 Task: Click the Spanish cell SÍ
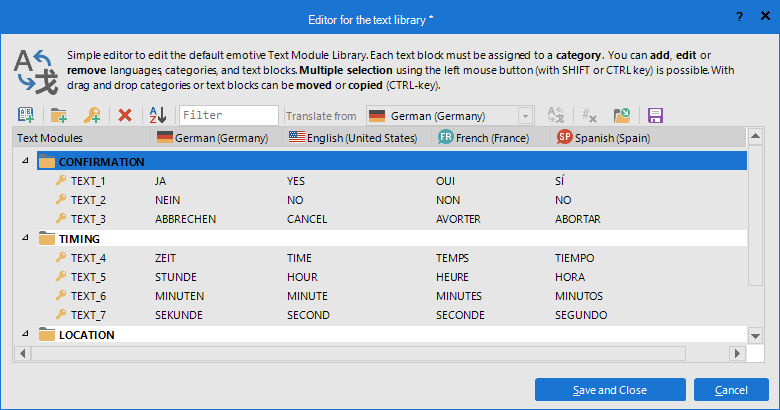point(560,181)
